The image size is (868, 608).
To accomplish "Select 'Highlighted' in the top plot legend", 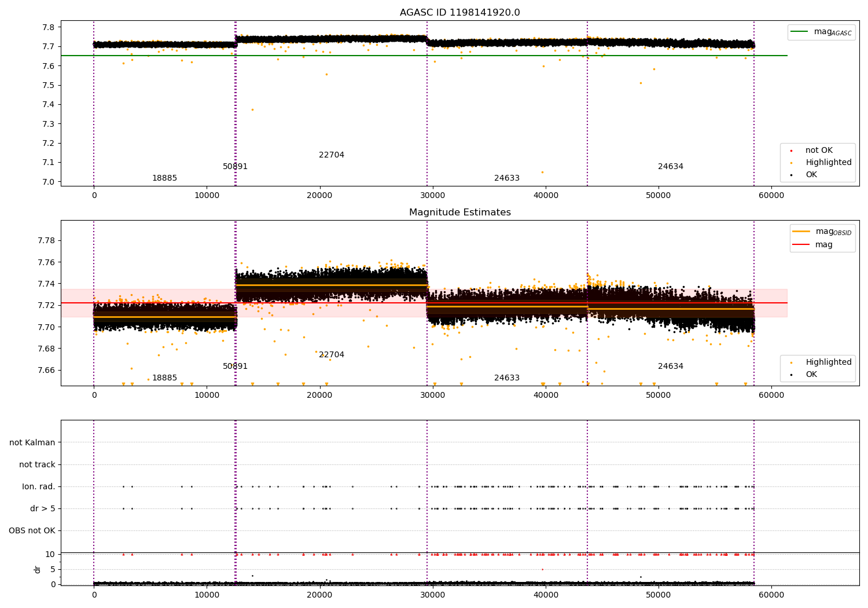I will (x=828, y=163).
